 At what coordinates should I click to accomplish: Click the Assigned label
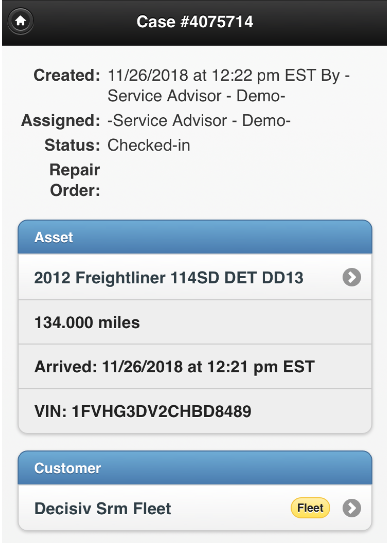61,121
